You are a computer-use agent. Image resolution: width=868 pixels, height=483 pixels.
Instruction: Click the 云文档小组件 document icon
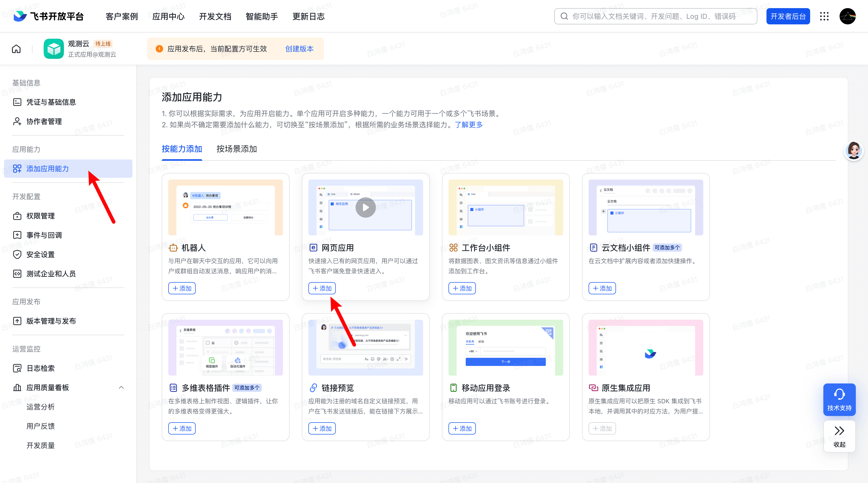(594, 248)
